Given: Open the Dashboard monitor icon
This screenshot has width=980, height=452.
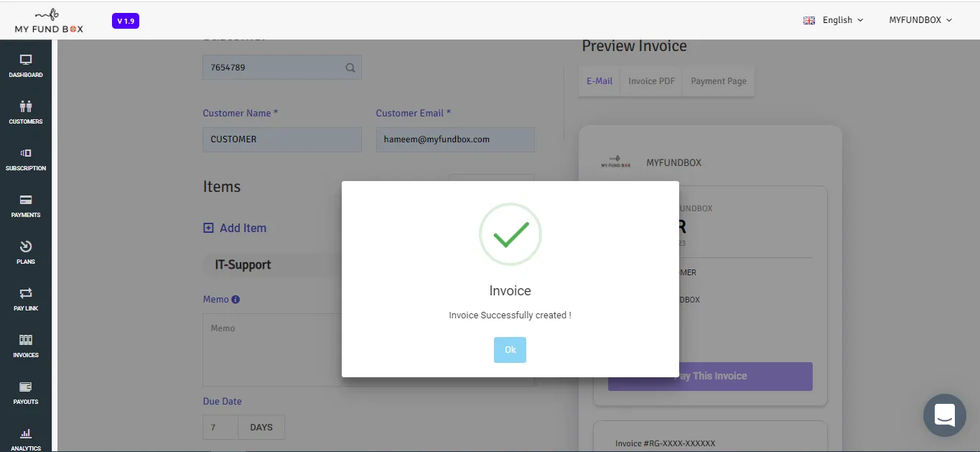Looking at the screenshot, I should point(26,60).
